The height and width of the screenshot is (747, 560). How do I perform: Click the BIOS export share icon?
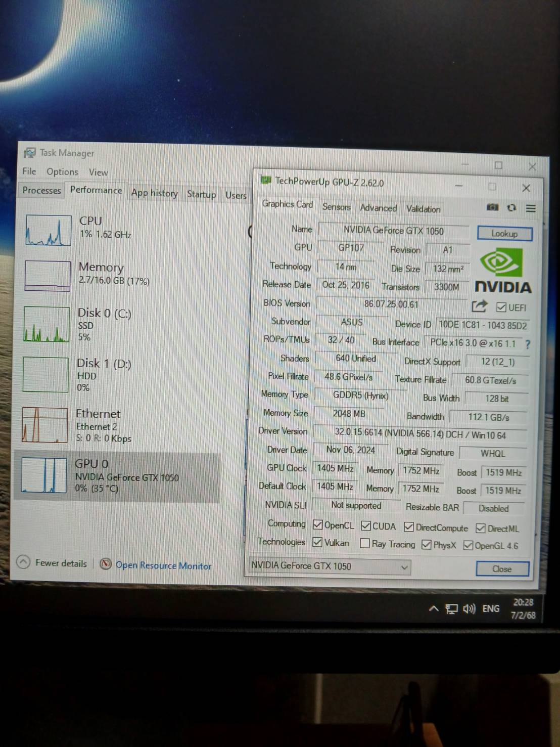[479, 306]
